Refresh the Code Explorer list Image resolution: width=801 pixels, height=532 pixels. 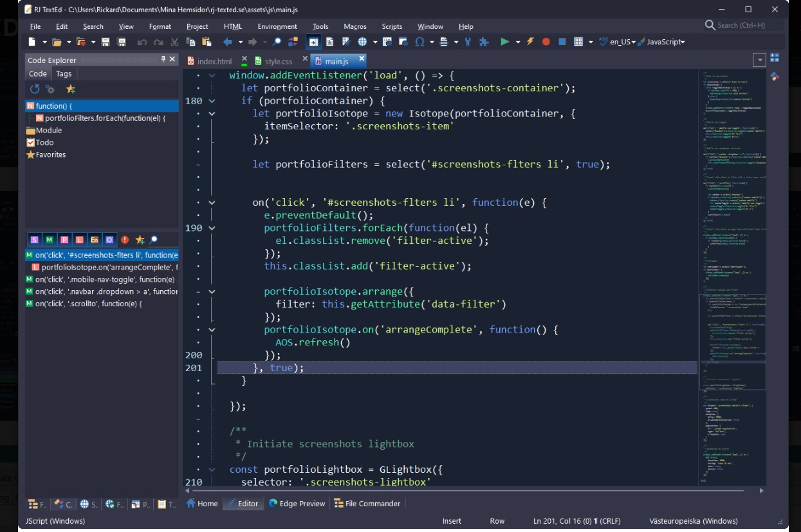click(35, 89)
